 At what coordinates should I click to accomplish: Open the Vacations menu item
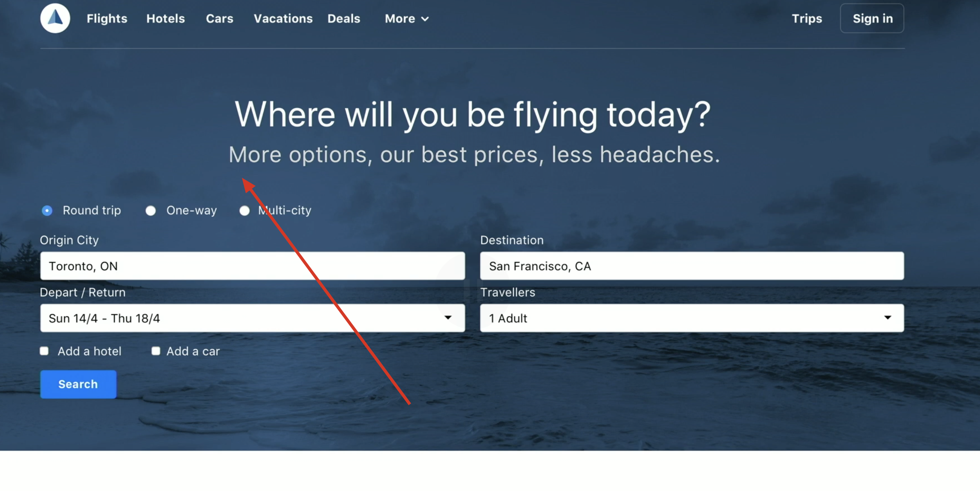[x=283, y=18]
